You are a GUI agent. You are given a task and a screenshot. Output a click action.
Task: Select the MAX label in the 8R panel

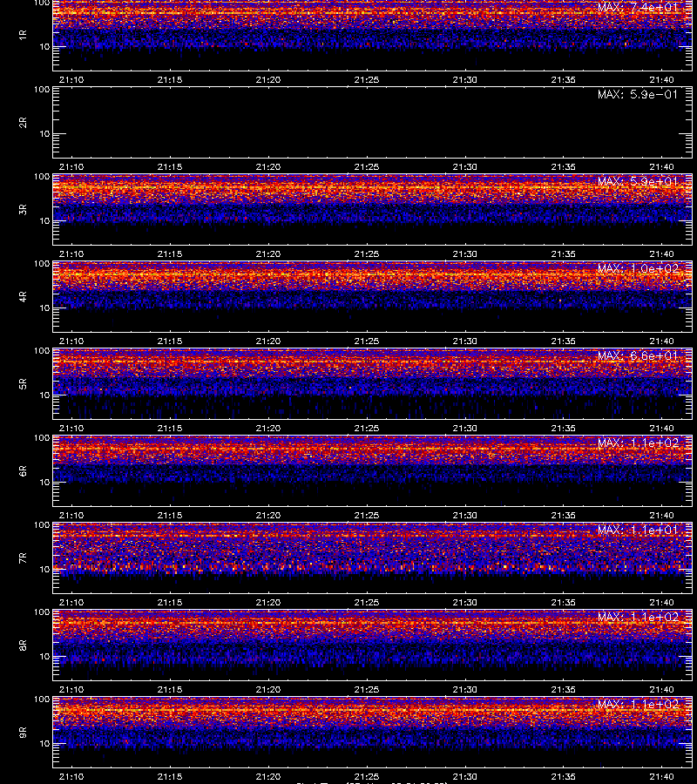coord(638,617)
